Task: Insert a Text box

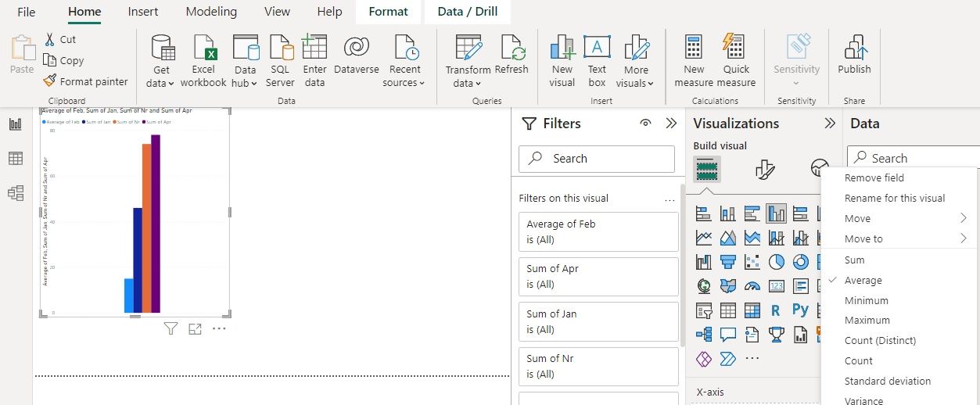Action: pyautogui.click(x=597, y=62)
